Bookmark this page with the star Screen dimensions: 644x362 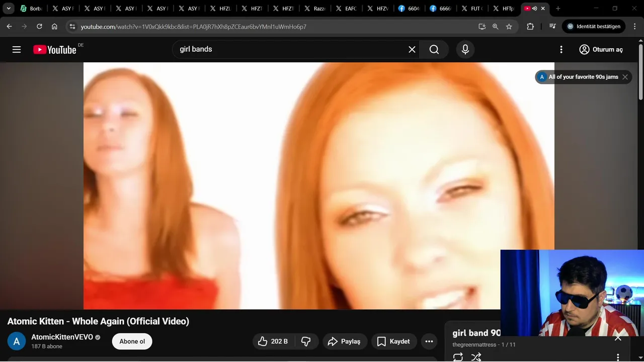click(509, 27)
